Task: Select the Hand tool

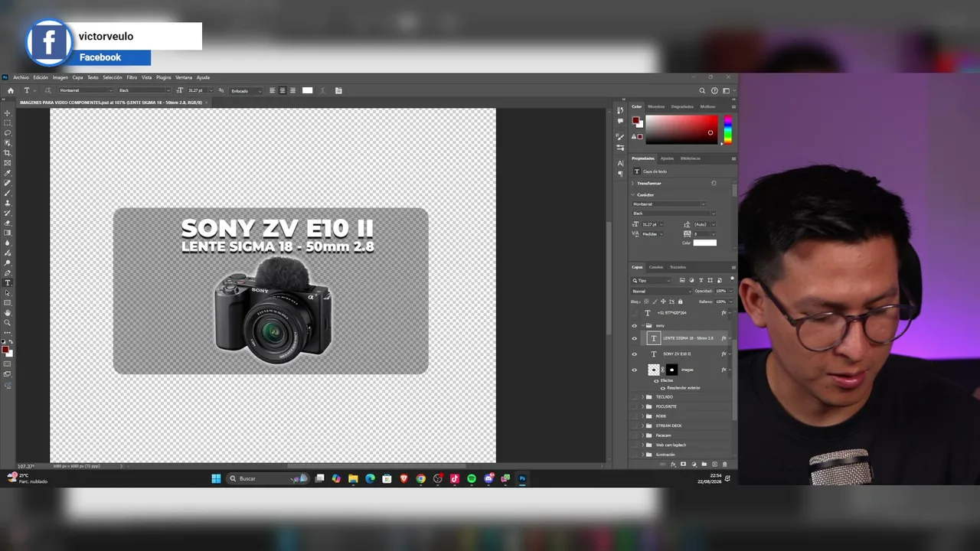Action: click(x=8, y=313)
